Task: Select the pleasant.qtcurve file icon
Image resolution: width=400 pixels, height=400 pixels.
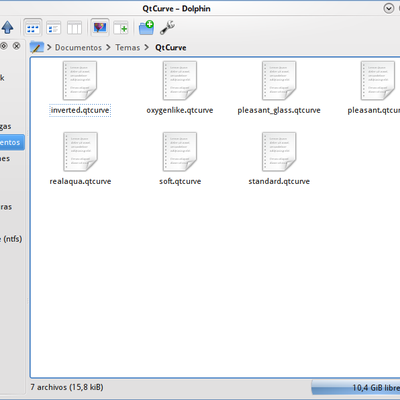Action: coord(378,80)
